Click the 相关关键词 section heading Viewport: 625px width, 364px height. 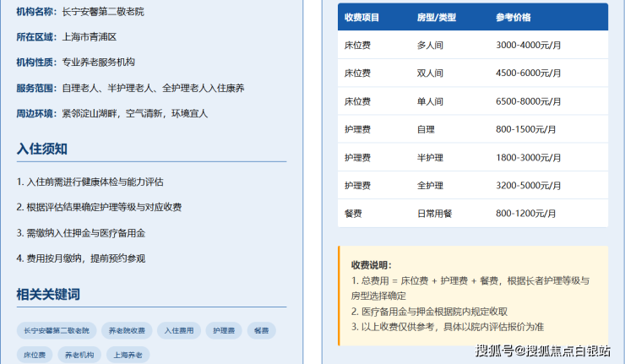[48, 295]
